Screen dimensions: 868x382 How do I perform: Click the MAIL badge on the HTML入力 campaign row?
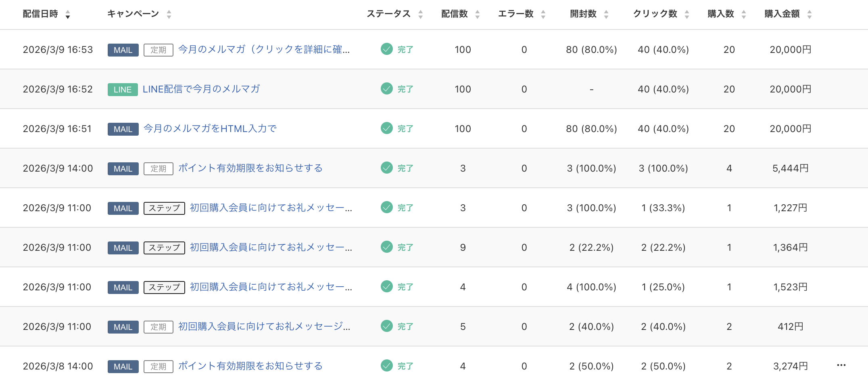tap(123, 129)
